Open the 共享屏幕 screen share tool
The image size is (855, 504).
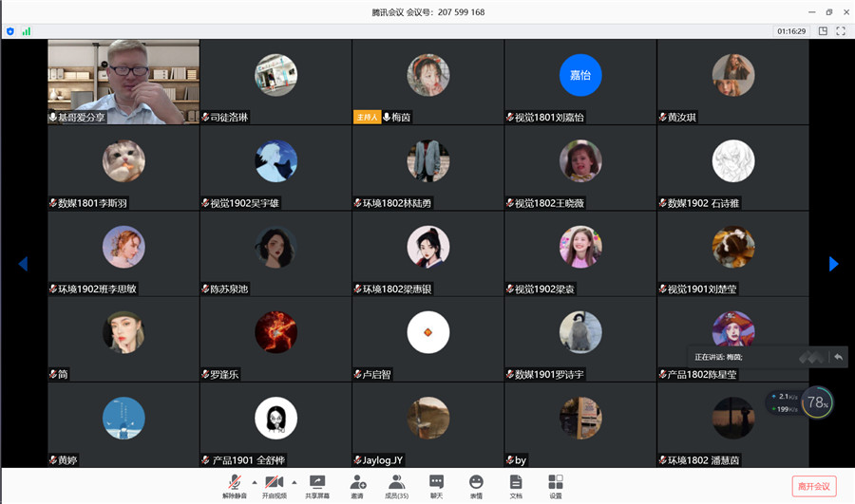point(317,486)
